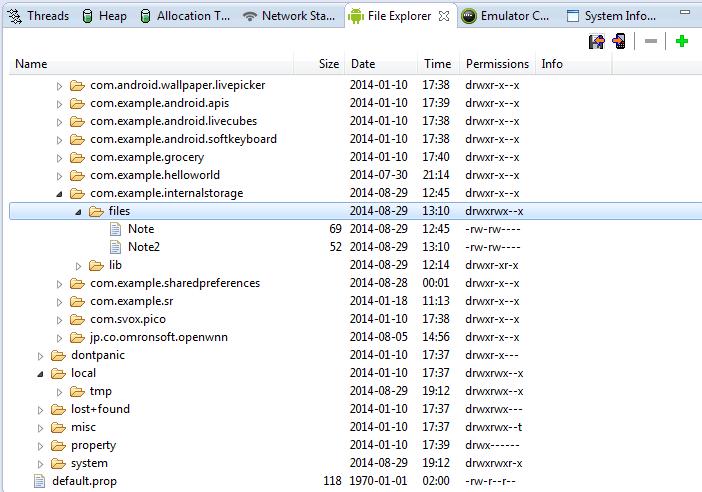Collapse the files folder
The image size is (702, 492).
[78, 212]
